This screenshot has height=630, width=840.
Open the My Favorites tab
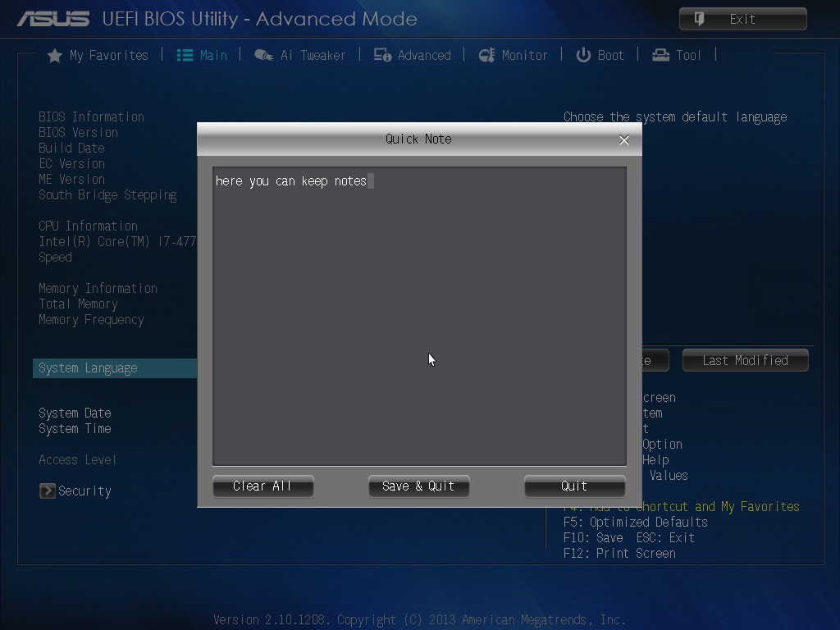98,55
